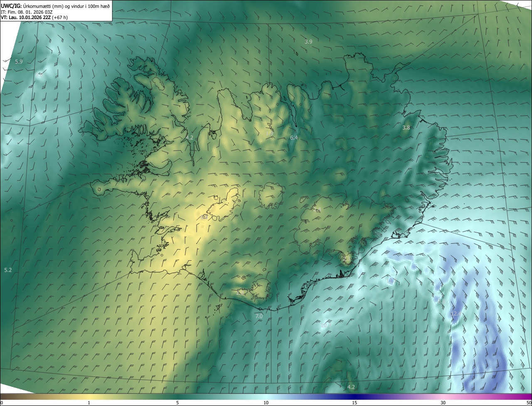Image resolution: width=532 pixels, height=406 pixels.
Task: Click the yellow colorbar segment above 1
Action: coord(89,396)
